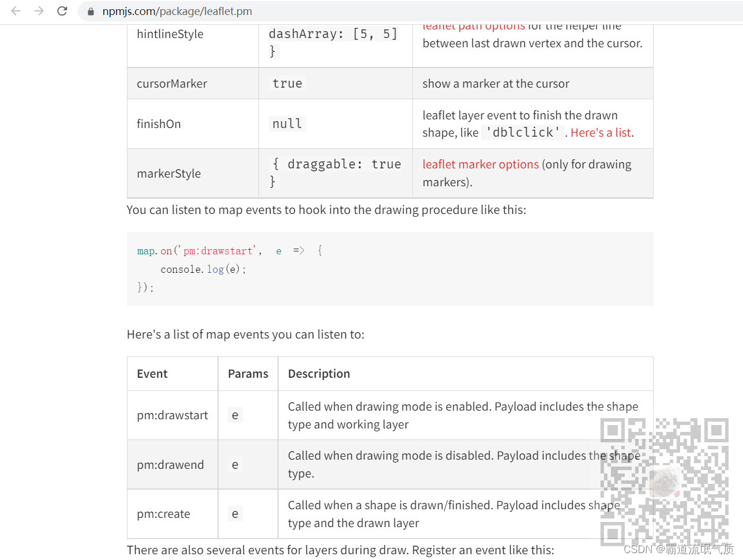Click the 'dblclick' inline code
The height and width of the screenshot is (560, 743).
(523, 133)
